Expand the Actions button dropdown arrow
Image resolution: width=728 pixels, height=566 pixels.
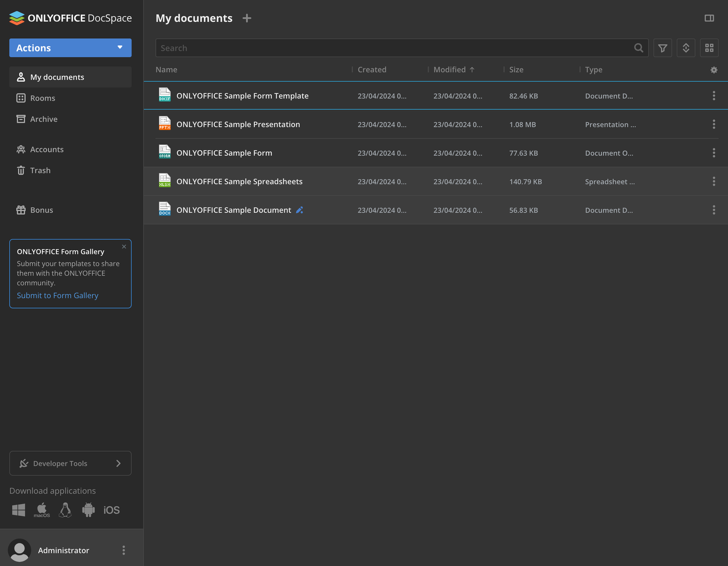point(120,47)
